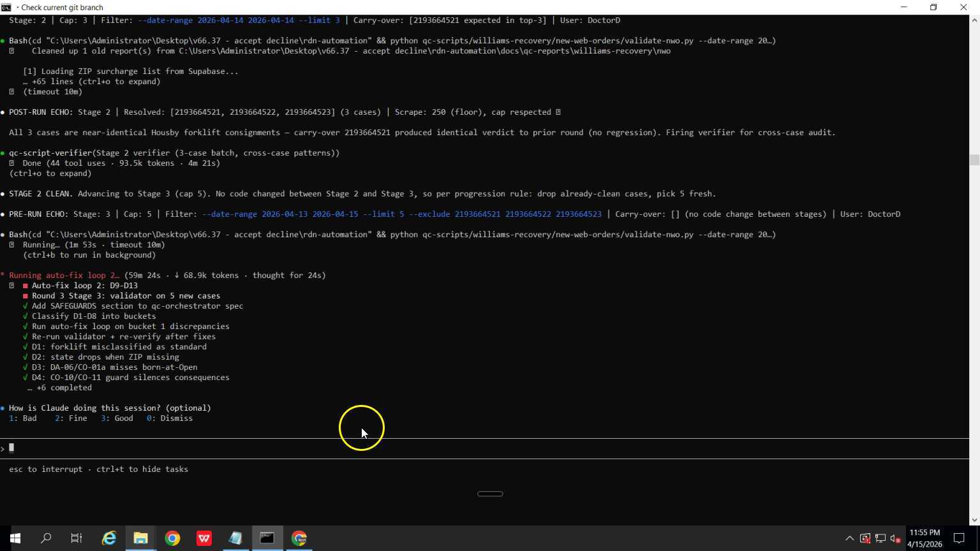980x551 pixels.
Task: Click the 'STAGE 2 CLEAN.' message line
Action: (362, 194)
